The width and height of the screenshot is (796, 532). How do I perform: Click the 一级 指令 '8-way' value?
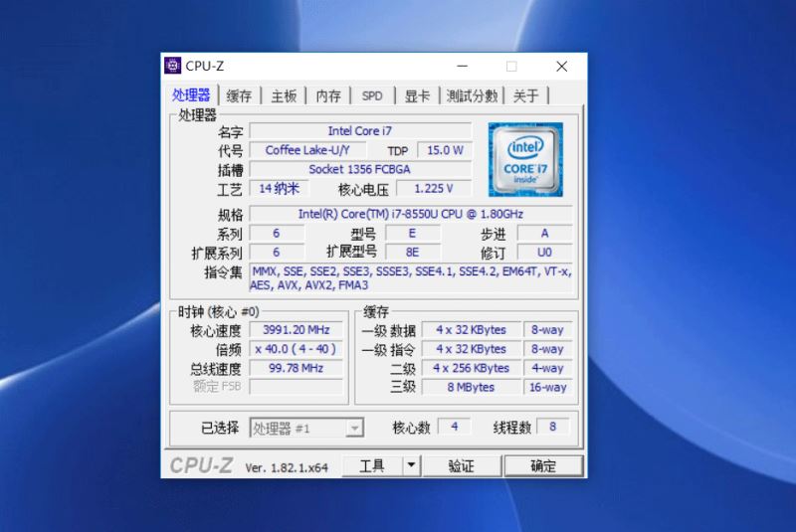point(548,349)
